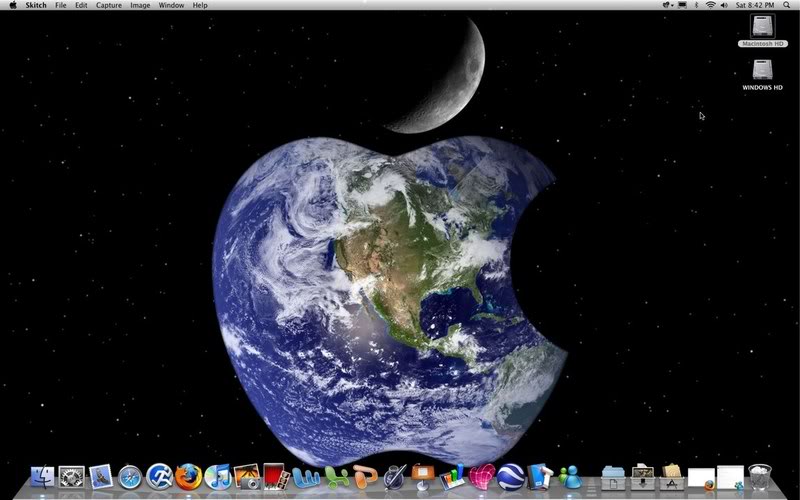Launch Google Earth from the Dock
Screen dimensions: 800x500
(x=511, y=477)
